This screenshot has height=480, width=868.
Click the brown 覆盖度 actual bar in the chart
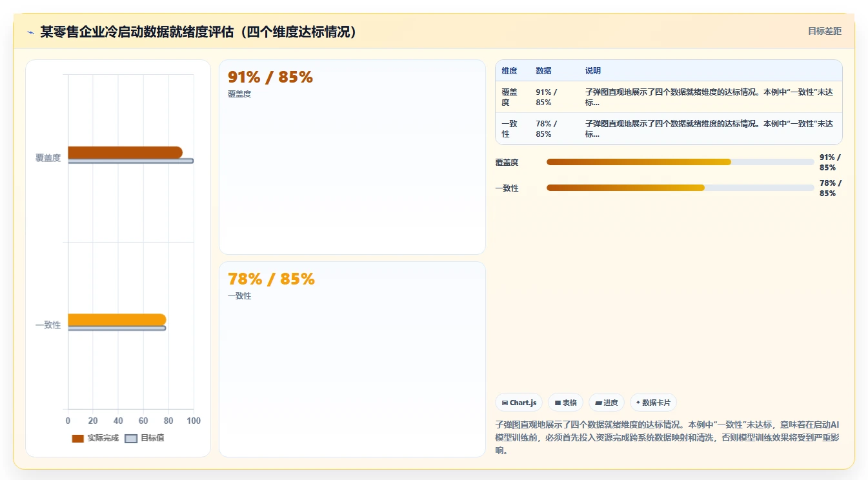pos(125,152)
